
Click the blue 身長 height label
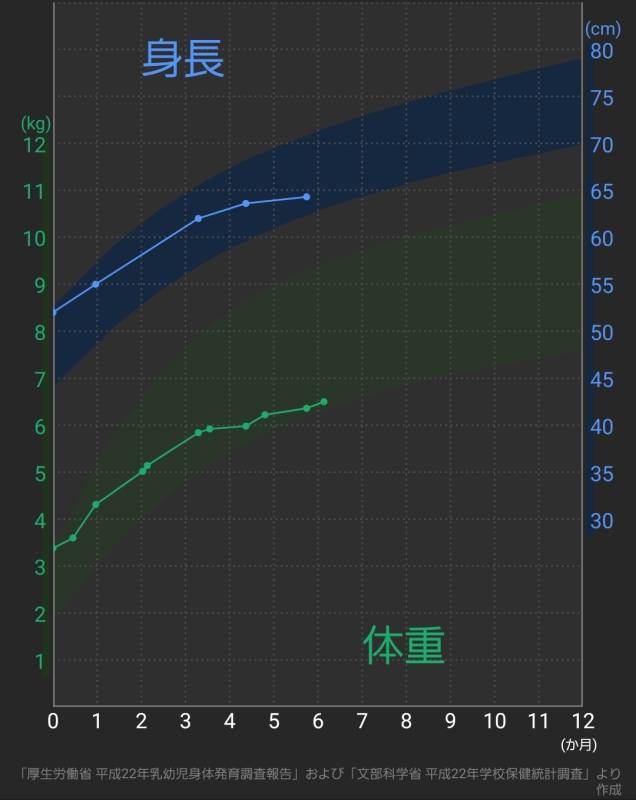point(183,58)
